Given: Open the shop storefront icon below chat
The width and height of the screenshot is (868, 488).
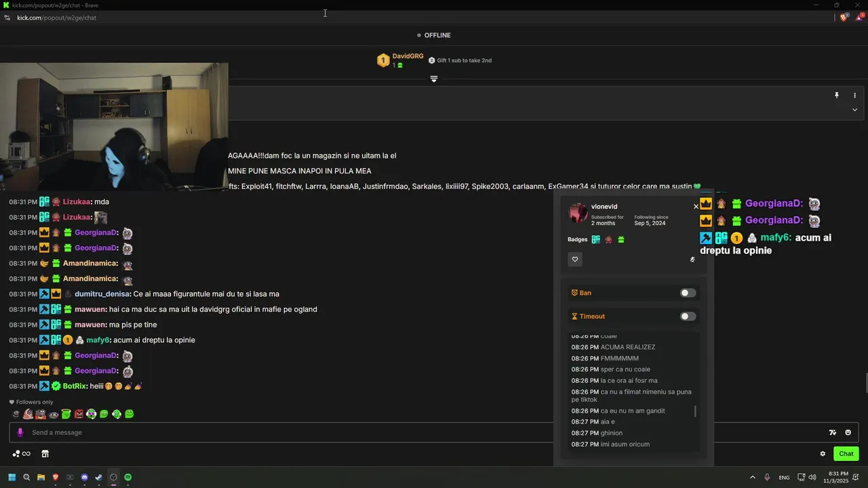Looking at the screenshot, I should pos(45,454).
